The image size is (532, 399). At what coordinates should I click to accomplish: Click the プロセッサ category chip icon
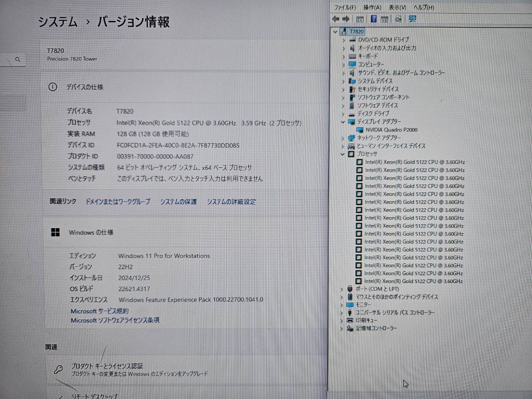351,154
